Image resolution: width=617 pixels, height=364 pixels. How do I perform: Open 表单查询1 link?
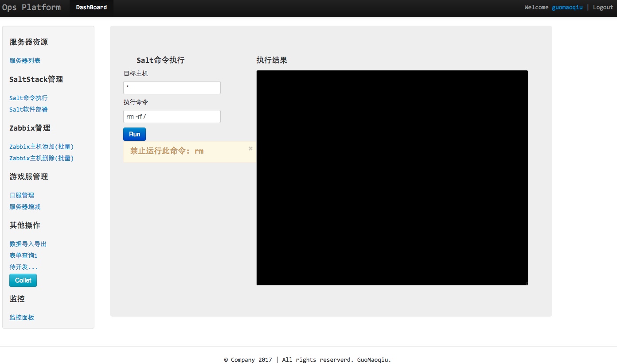pyautogui.click(x=23, y=256)
